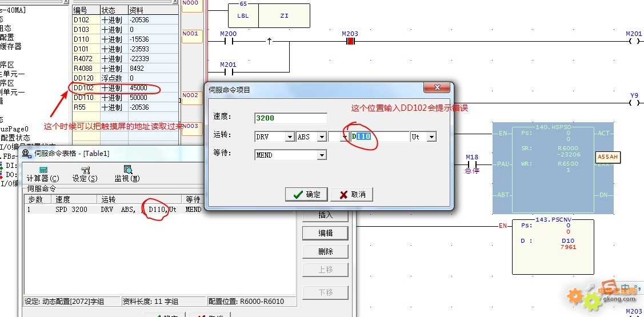Open the 监视 monitor tool

click(x=127, y=172)
